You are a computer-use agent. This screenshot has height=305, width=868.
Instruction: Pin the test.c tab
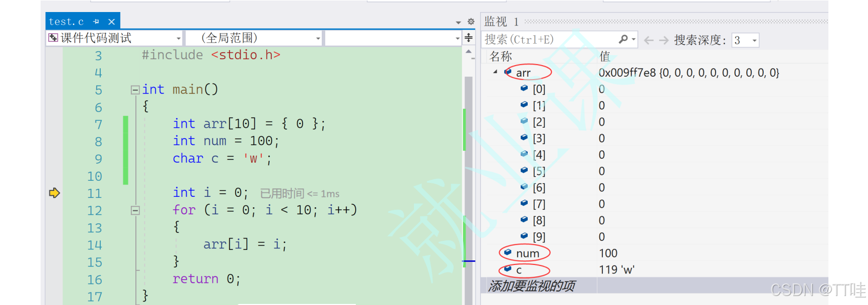click(96, 22)
